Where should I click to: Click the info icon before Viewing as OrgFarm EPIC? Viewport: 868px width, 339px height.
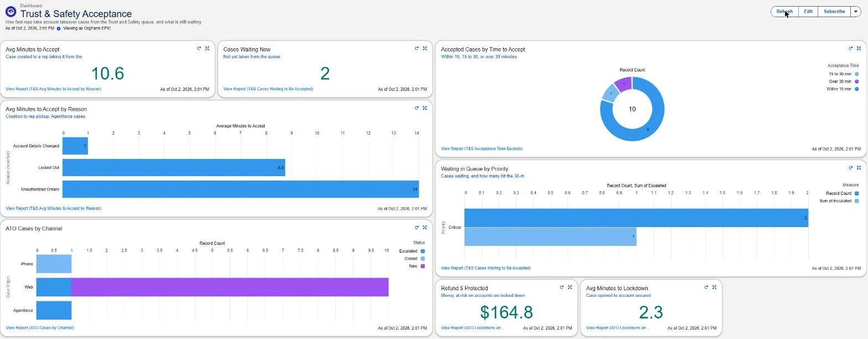[59, 28]
